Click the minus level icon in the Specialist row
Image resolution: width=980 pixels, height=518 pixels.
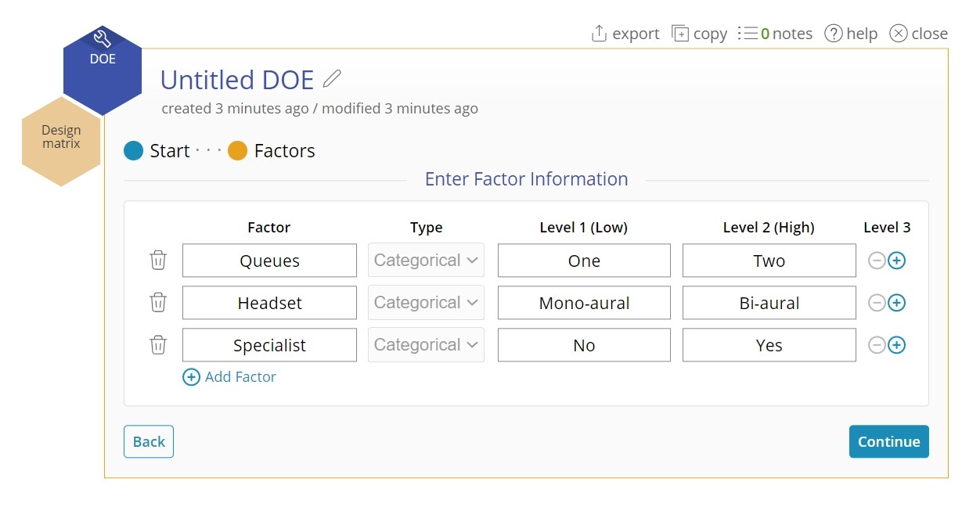point(877,345)
